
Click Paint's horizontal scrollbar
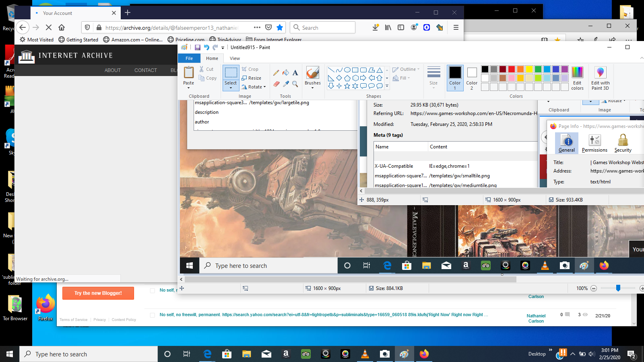click(x=350, y=279)
